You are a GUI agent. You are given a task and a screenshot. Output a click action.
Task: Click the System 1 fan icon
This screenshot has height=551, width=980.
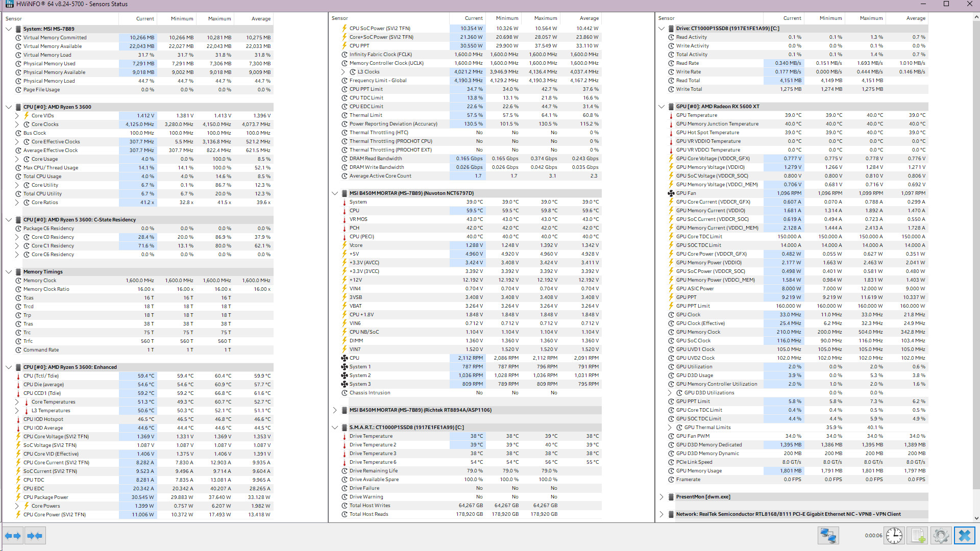click(345, 367)
